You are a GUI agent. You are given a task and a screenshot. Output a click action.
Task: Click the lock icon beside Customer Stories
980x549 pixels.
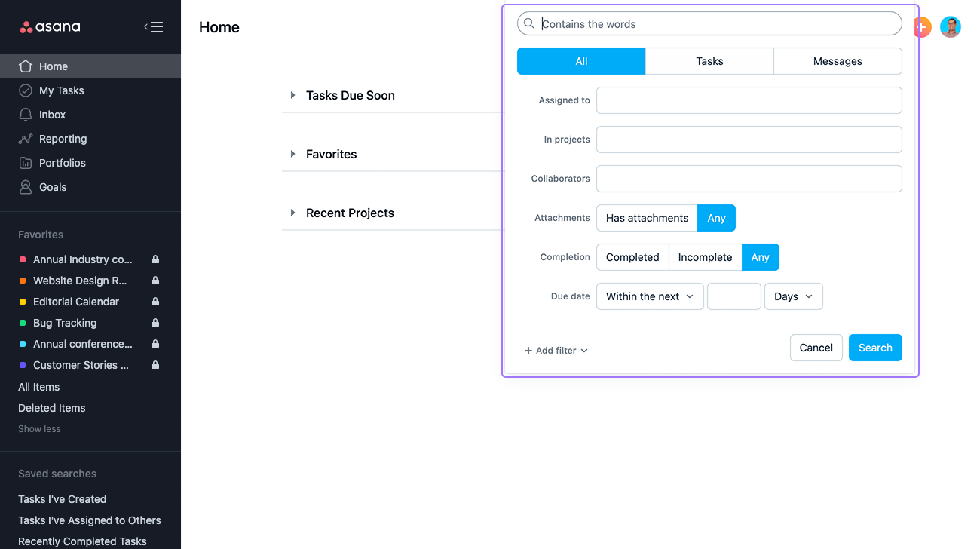coord(155,365)
